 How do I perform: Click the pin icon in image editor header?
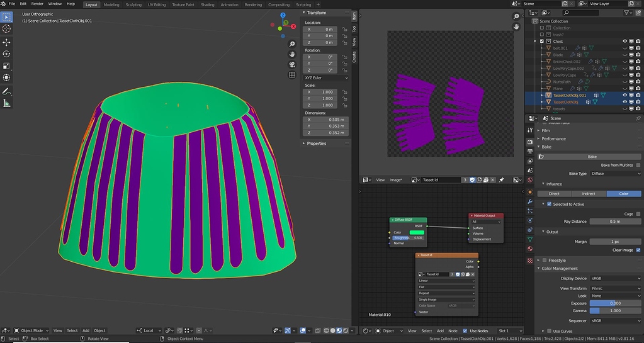(502, 180)
